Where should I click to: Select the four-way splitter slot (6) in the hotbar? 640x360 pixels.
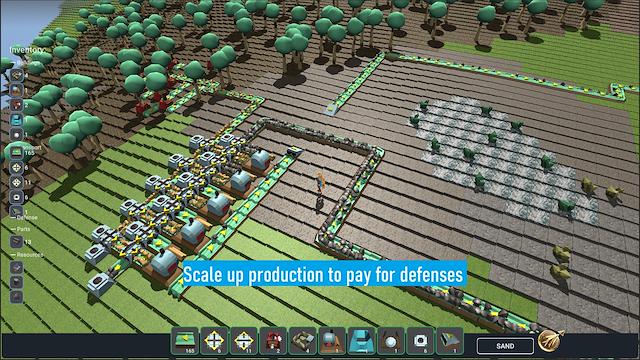pyautogui.click(x=214, y=340)
